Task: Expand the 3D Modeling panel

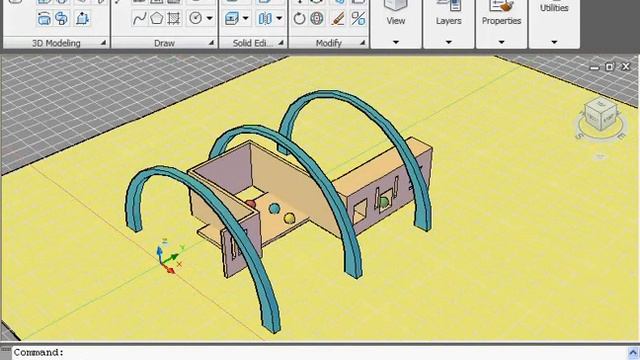Action: (103, 43)
